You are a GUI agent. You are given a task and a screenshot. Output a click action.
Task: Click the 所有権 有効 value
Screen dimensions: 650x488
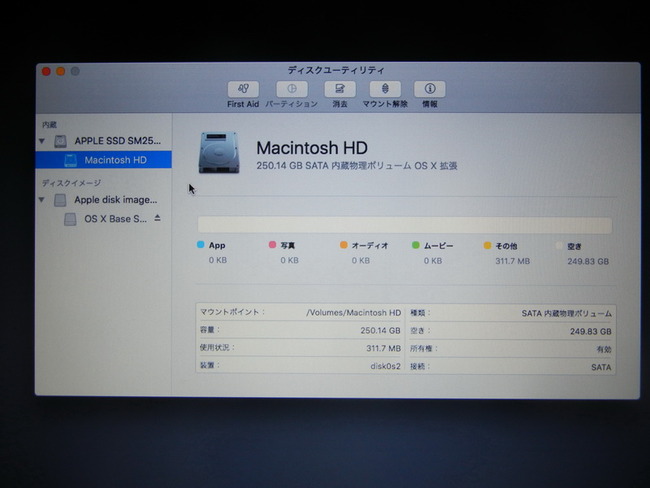pos(604,350)
